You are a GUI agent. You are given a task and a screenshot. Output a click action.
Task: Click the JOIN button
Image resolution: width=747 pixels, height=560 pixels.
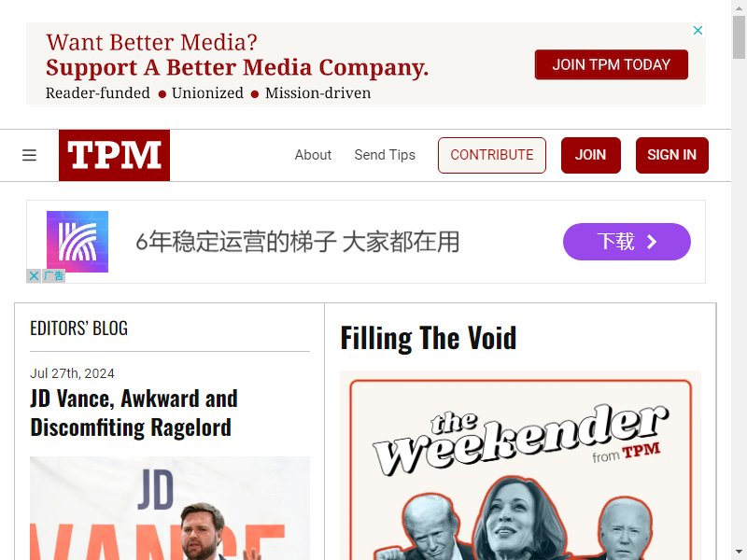[x=591, y=155]
